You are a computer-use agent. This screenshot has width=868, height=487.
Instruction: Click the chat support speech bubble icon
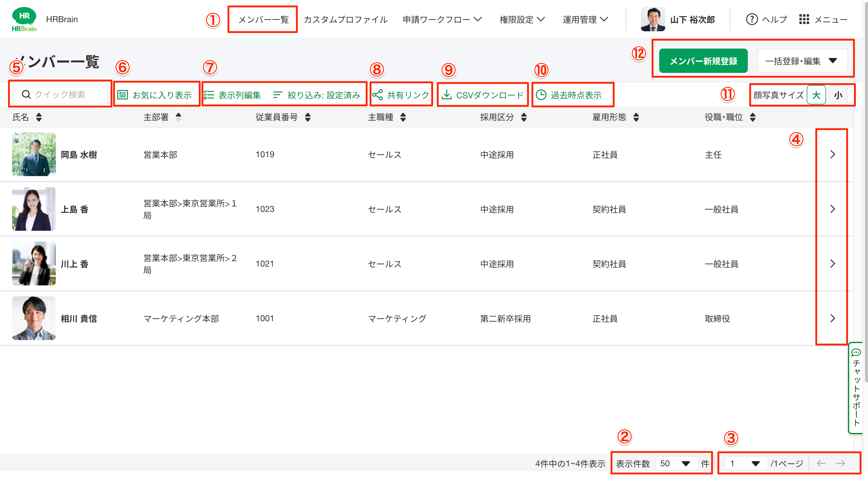(x=856, y=352)
